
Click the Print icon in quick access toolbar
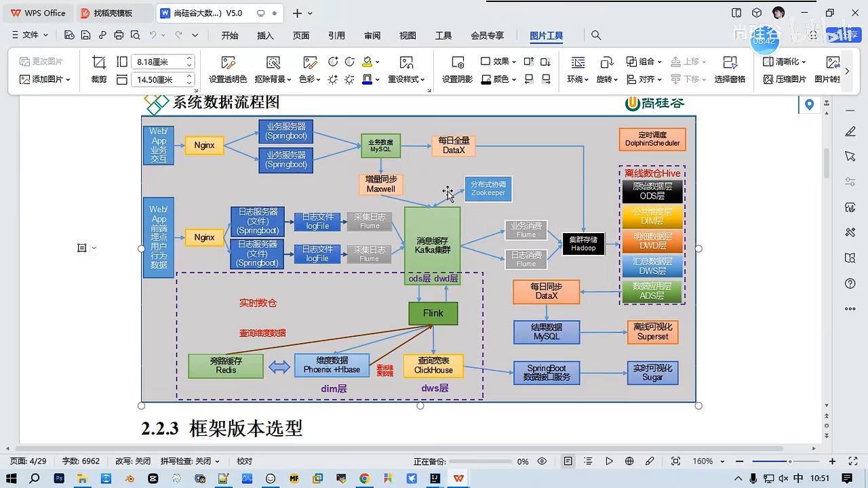(x=119, y=35)
